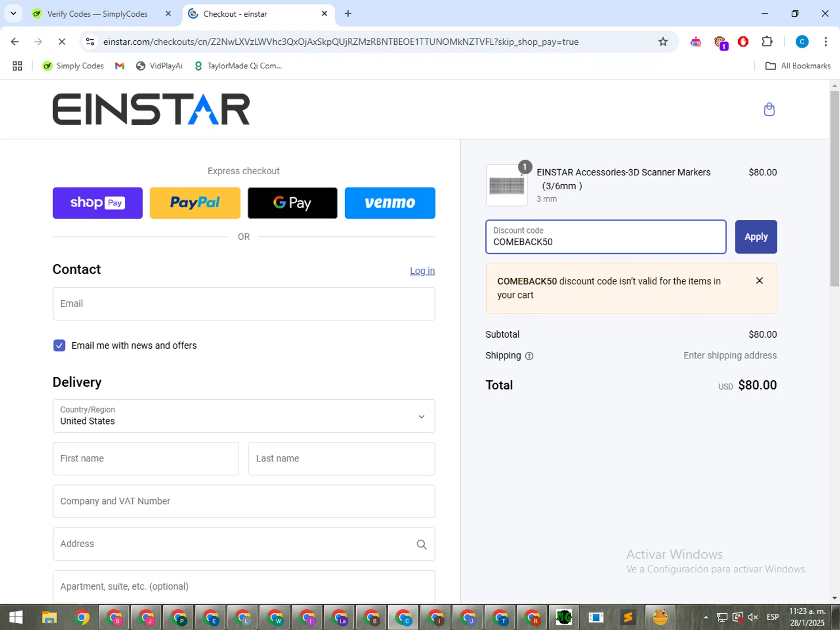Click the cookie extension icon with badge
The height and width of the screenshot is (630, 840).
pos(720,42)
